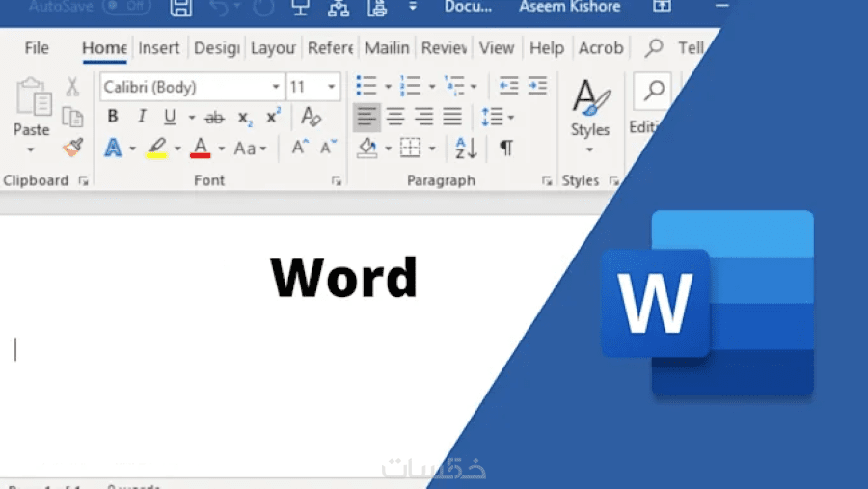Toggle Italic formatting
The width and height of the screenshot is (868, 489).
(142, 117)
